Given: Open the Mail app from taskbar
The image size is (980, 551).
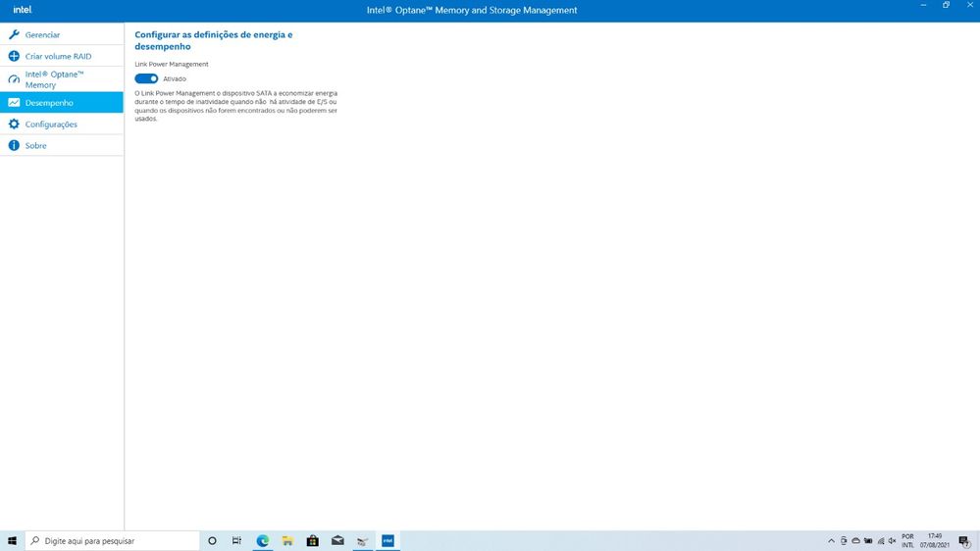Looking at the screenshot, I should click(337, 541).
